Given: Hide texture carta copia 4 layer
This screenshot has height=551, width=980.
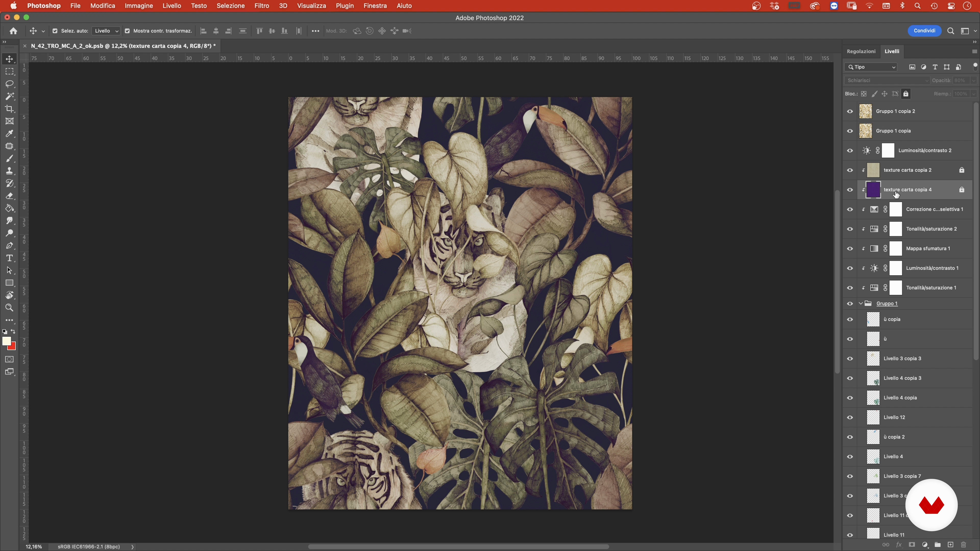Looking at the screenshot, I should coord(850,190).
